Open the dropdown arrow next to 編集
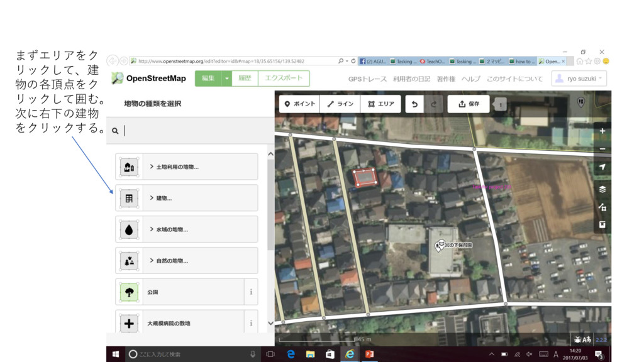Viewport: 644px width, 362px height. 226,79
